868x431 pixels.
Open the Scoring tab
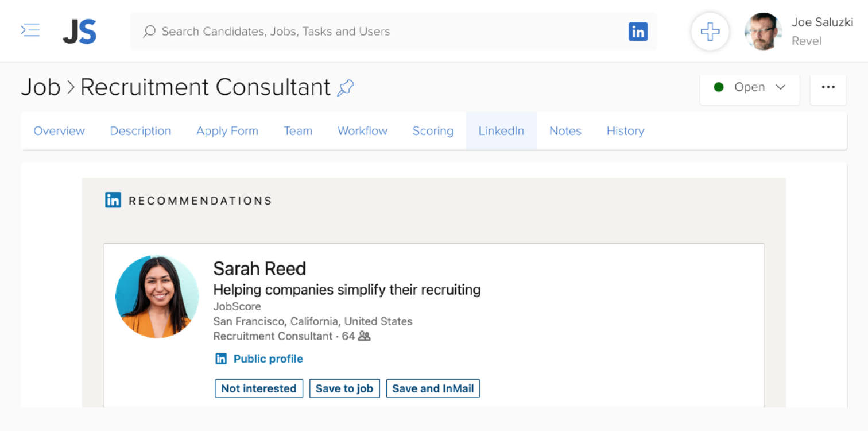pyautogui.click(x=433, y=131)
